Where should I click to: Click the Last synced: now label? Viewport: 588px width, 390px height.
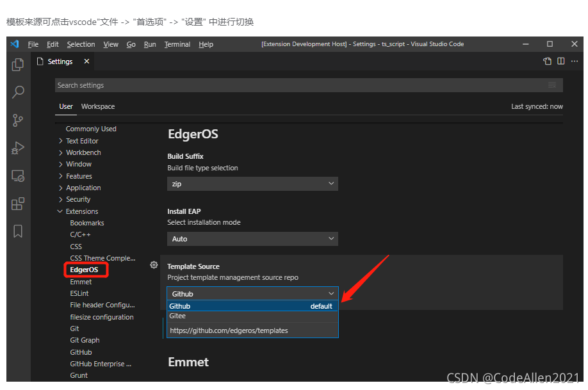pyautogui.click(x=537, y=106)
